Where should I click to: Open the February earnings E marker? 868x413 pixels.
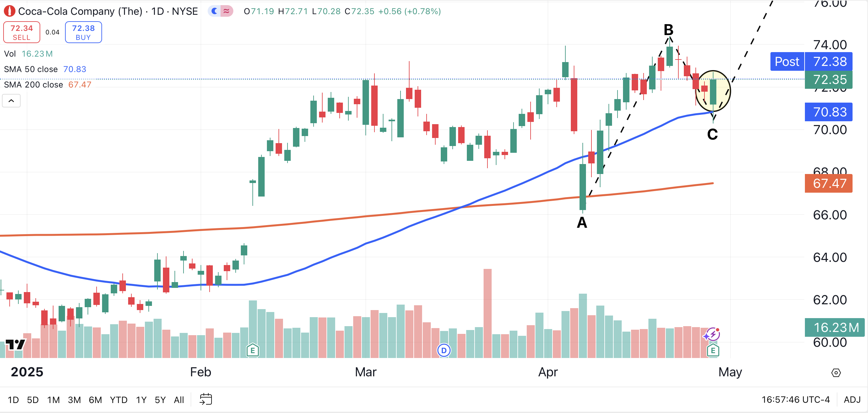(x=252, y=350)
